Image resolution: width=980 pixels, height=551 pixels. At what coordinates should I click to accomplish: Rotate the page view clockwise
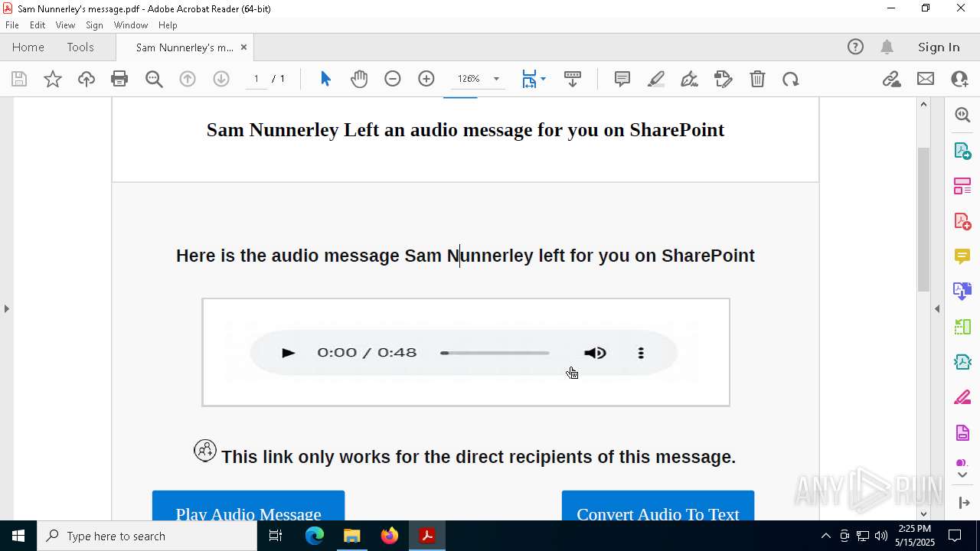point(791,79)
